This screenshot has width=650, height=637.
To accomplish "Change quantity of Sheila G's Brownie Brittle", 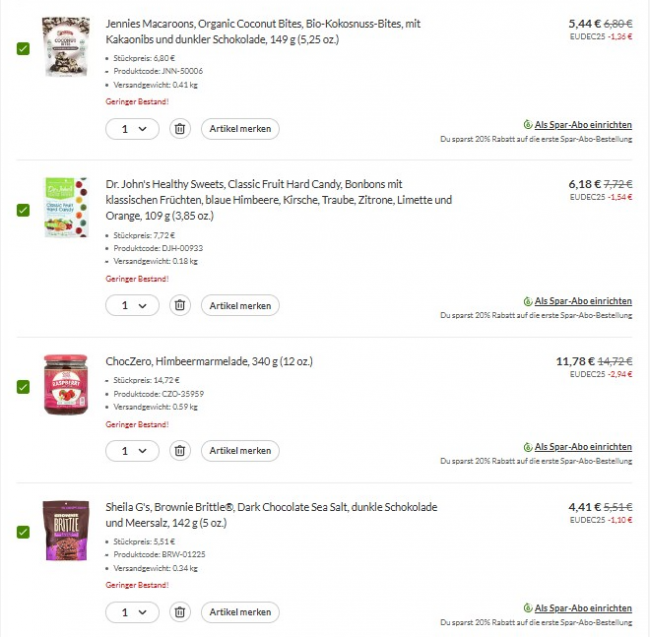I will click(x=132, y=612).
